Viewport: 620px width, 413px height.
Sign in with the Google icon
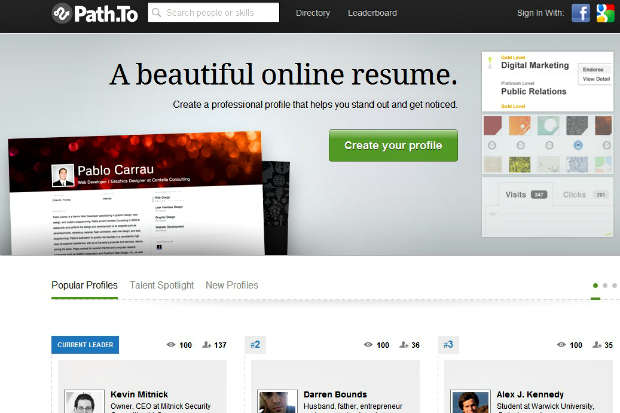click(605, 13)
